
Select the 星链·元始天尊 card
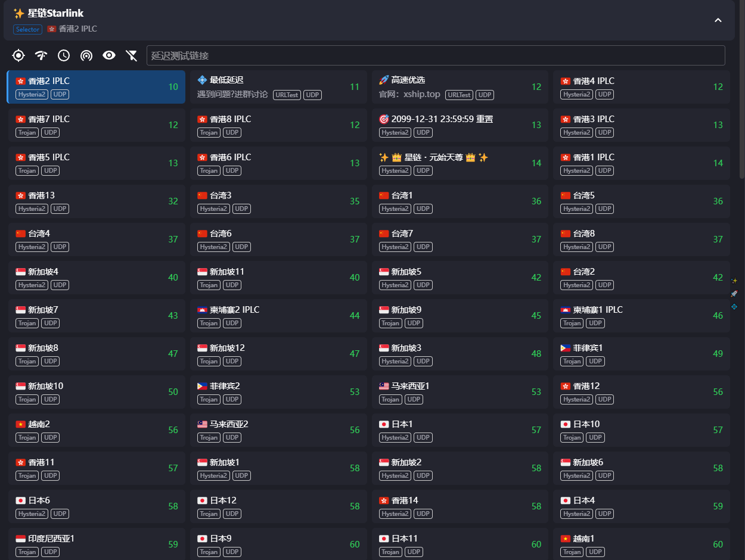click(460, 163)
